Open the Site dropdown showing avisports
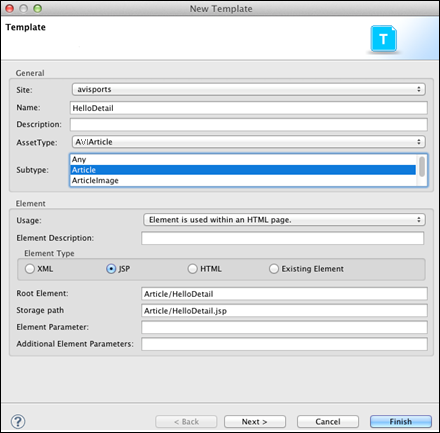Viewport: 440px width, 433px height. tap(249, 89)
